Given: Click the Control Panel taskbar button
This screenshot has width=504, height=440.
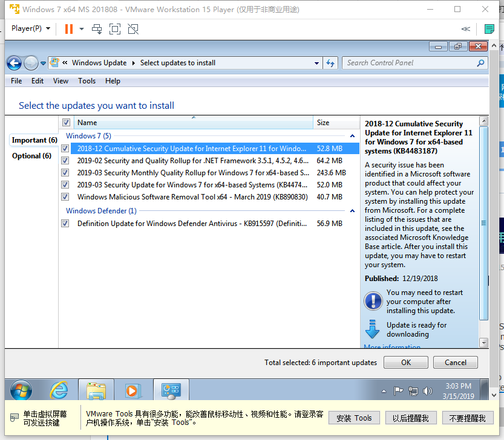Looking at the screenshot, I should [x=171, y=390].
